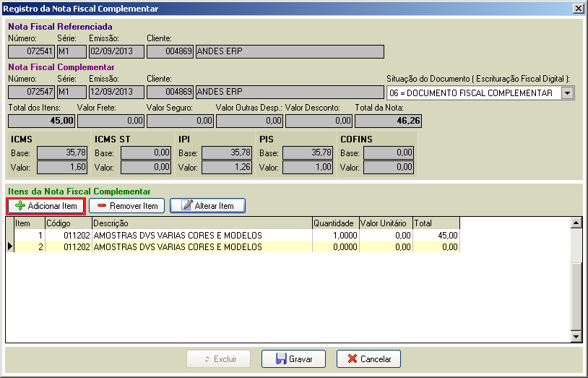Click the Remover Item button label
This screenshot has width=588, height=378.
[x=134, y=206]
